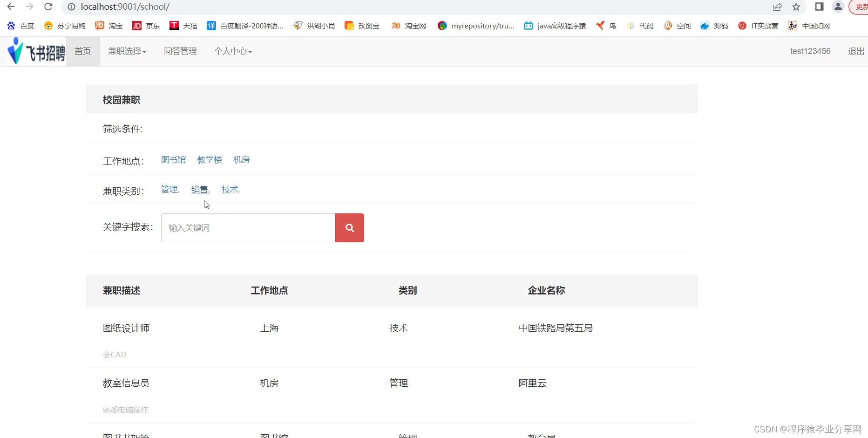Bookmark this page with the star icon

pyautogui.click(x=796, y=7)
